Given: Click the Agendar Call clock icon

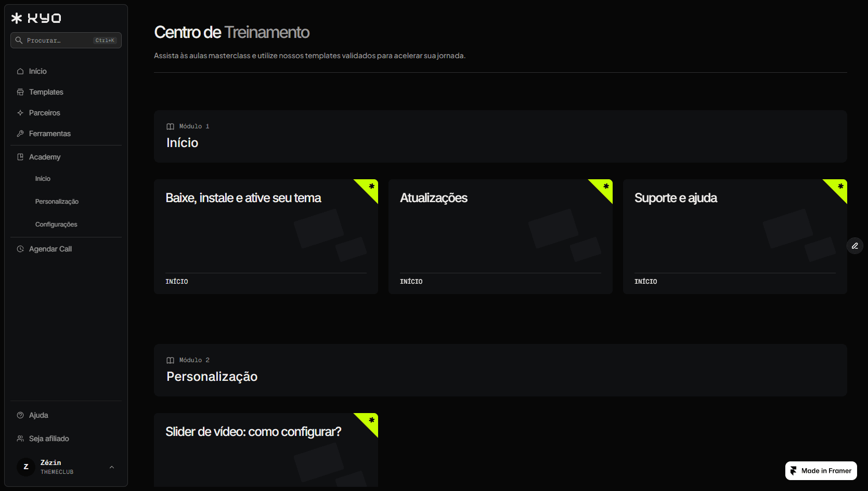Looking at the screenshot, I should click(x=20, y=249).
